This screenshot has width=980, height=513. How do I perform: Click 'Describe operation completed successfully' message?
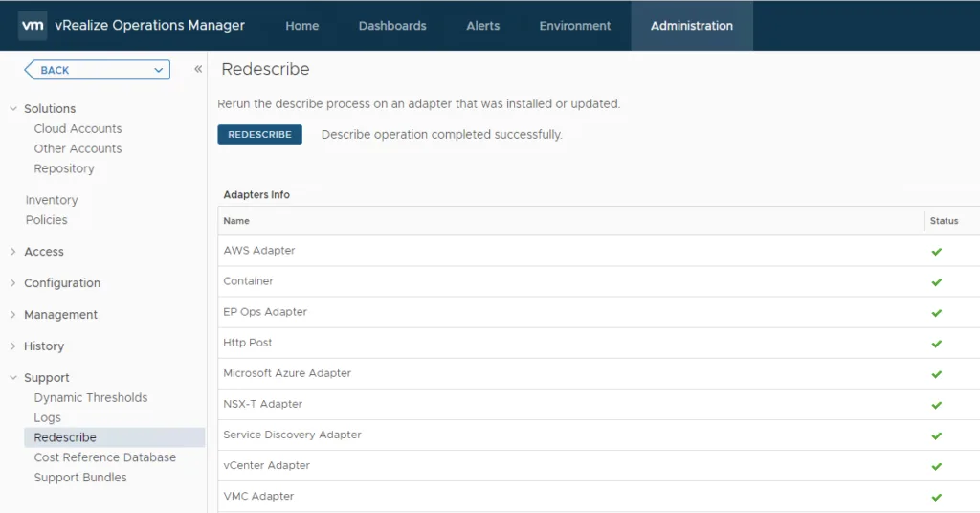[x=442, y=135]
